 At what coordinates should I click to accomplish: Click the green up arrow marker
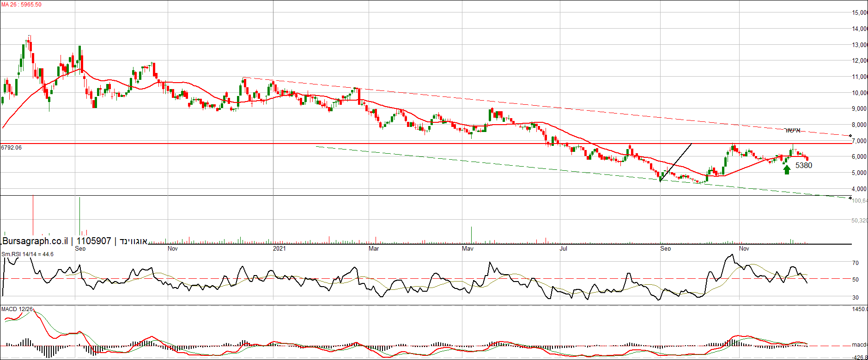pos(787,169)
